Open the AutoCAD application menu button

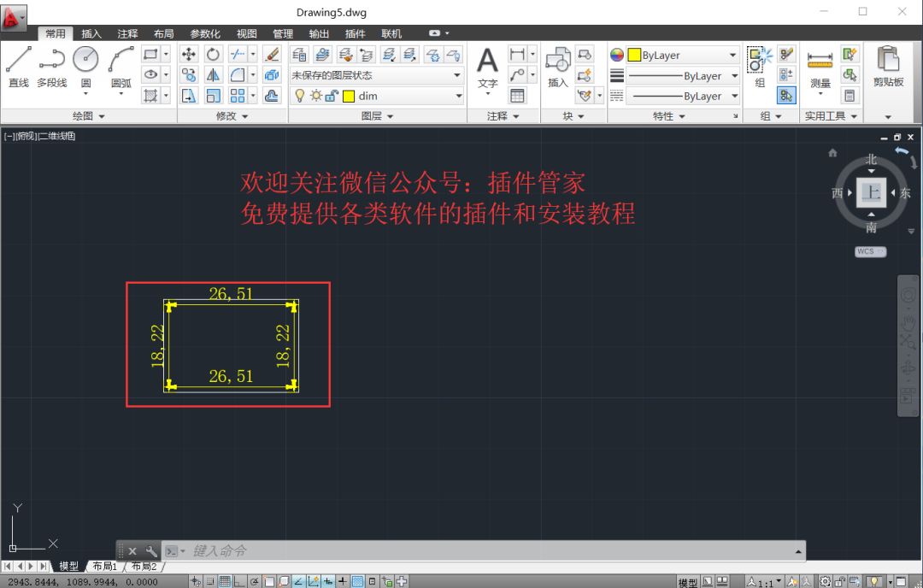(13, 17)
